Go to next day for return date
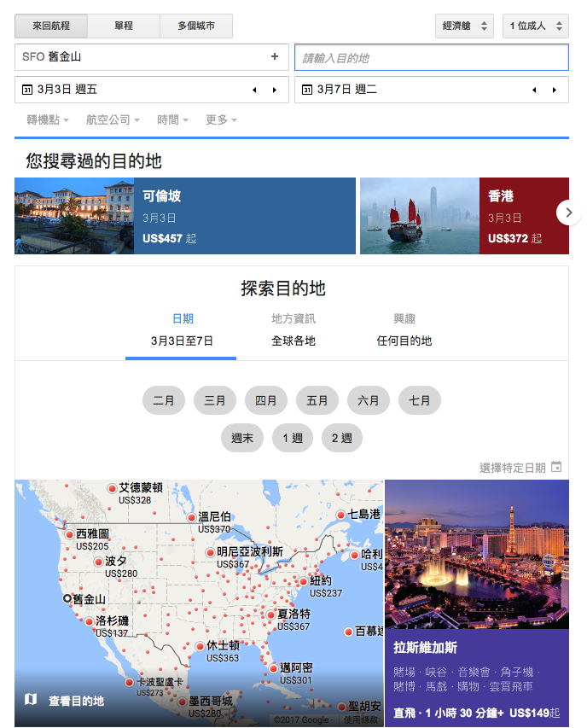The height and width of the screenshot is (728, 587). click(x=555, y=90)
